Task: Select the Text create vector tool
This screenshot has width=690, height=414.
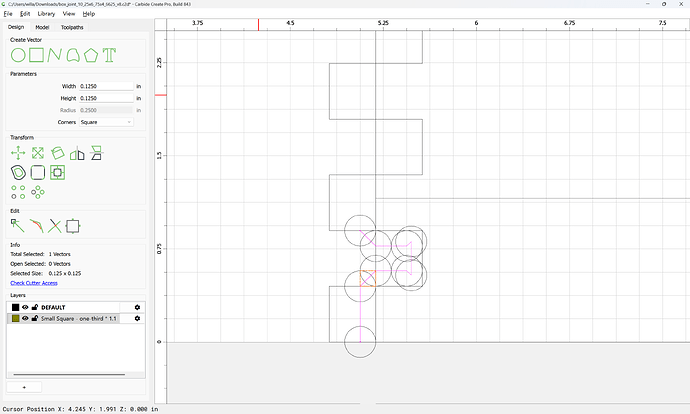Action: [x=109, y=55]
